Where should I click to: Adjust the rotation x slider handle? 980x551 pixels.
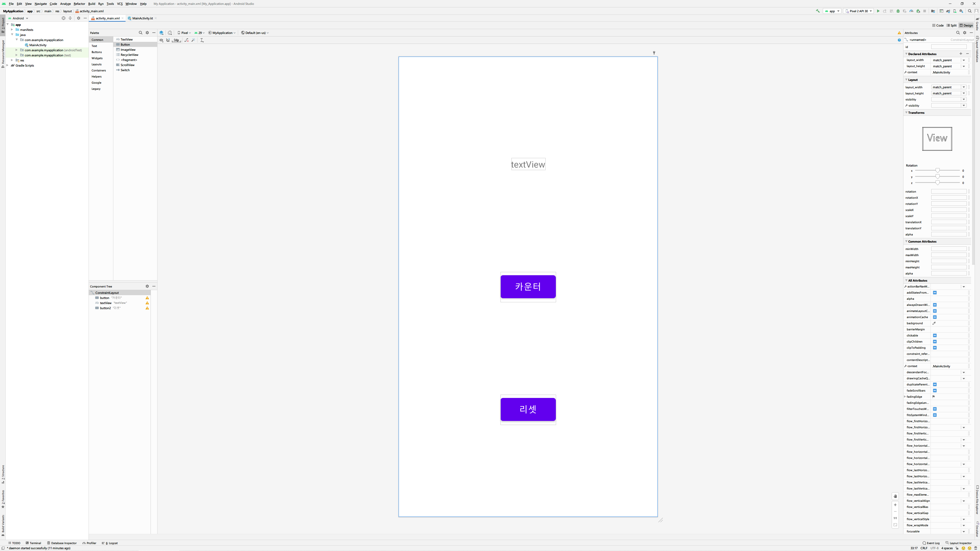coord(937,171)
